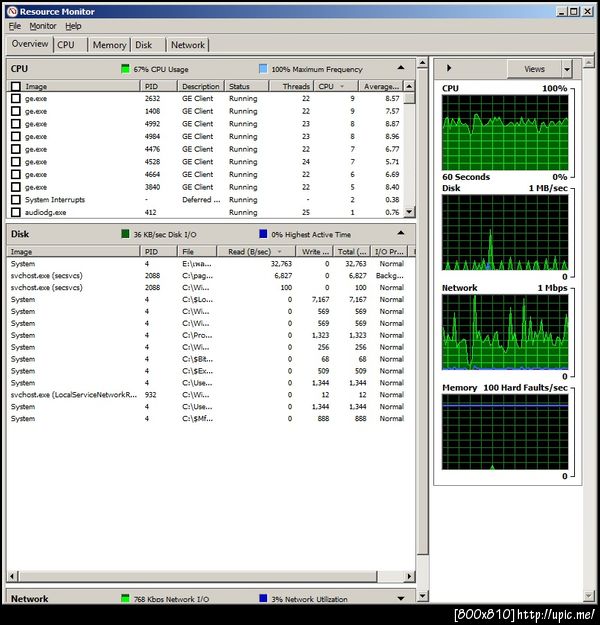Click the graphs pane scroll-up arrow
The height and width of the screenshot is (625, 600).
coord(589,63)
